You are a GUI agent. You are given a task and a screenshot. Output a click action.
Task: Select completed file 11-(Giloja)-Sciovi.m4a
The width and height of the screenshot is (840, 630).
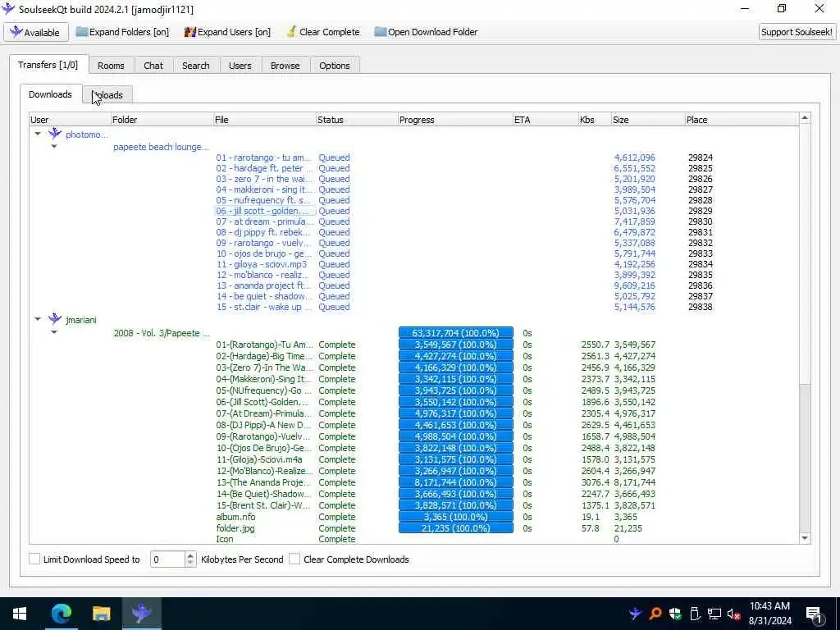pyautogui.click(x=258, y=459)
